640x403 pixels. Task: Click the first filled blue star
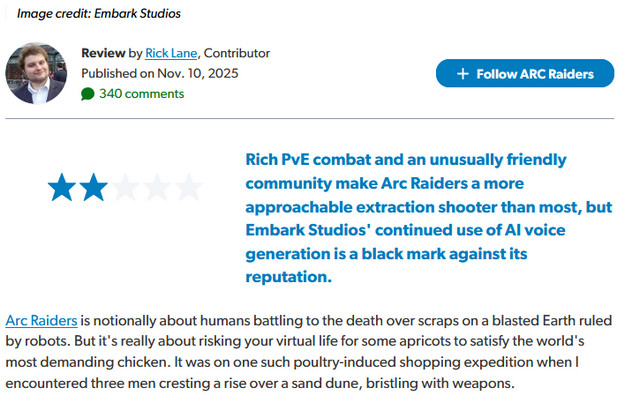click(62, 187)
